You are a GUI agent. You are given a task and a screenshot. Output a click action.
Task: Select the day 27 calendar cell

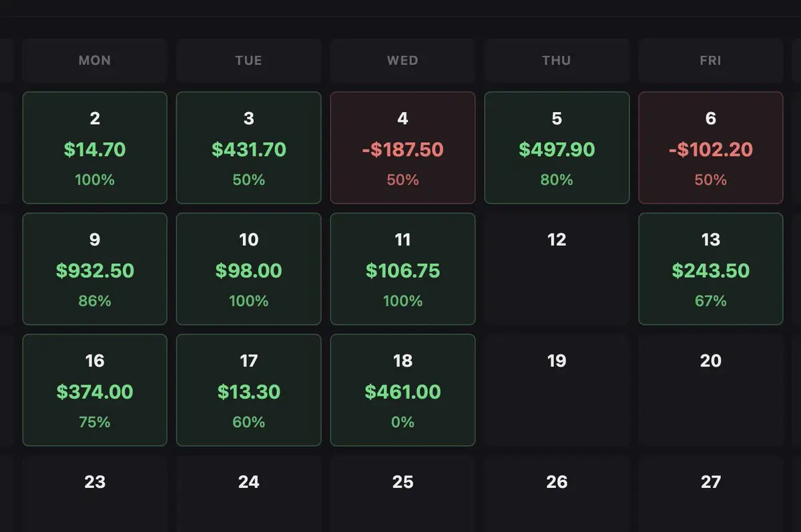[710, 494]
